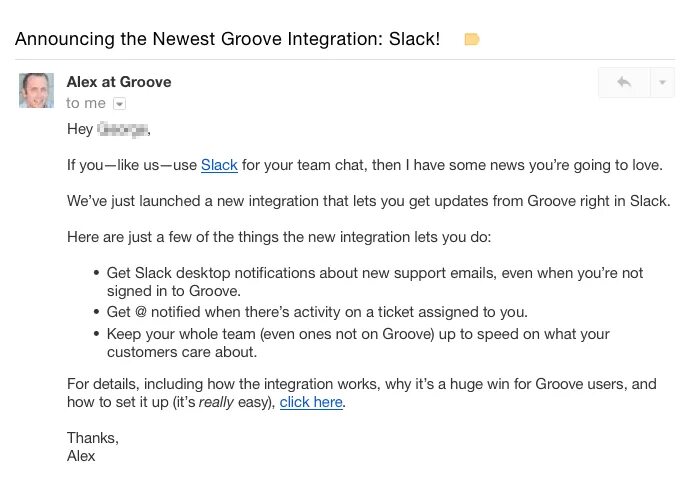Select sender name Alex at Groove
The height and width of the screenshot is (500, 690).
point(119,82)
